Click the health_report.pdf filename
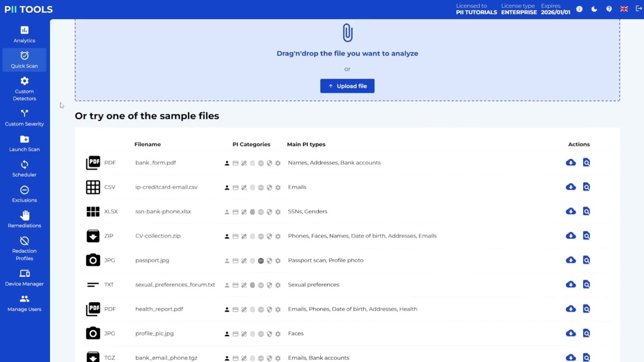This screenshot has width=644, height=362. (x=159, y=309)
